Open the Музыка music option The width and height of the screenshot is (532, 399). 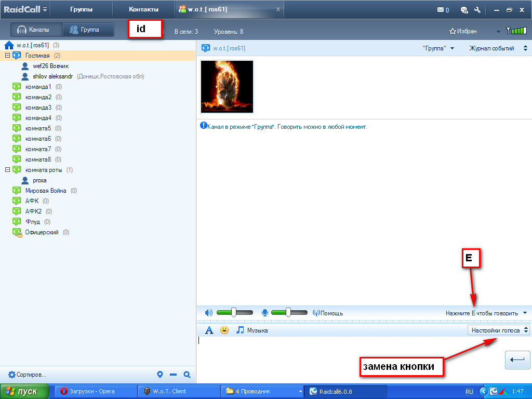point(252,330)
